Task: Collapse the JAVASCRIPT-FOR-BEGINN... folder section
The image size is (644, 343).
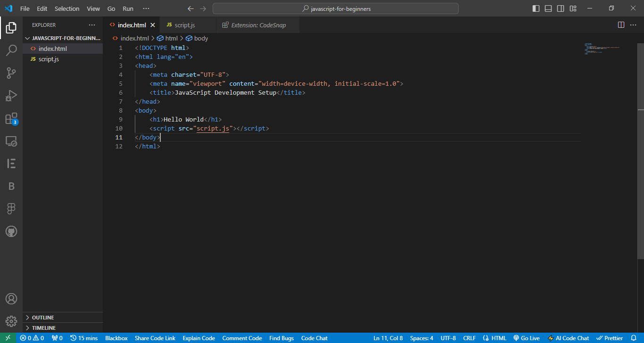Action: point(63,38)
